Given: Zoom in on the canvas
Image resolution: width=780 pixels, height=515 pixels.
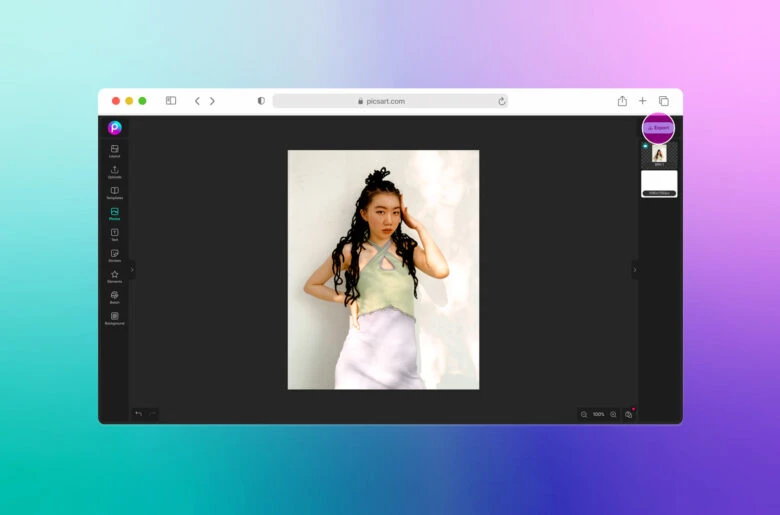Looking at the screenshot, I should tap(613, 414).
